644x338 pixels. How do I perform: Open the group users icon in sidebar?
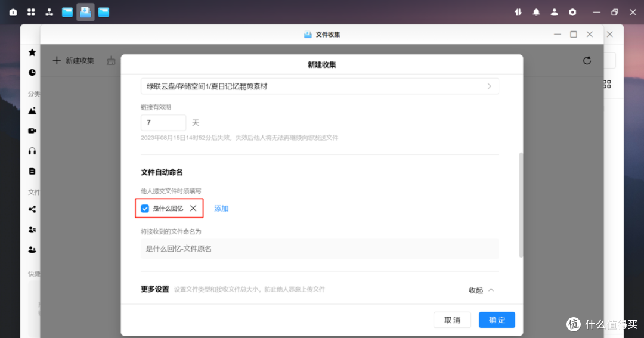pos(32,249)
